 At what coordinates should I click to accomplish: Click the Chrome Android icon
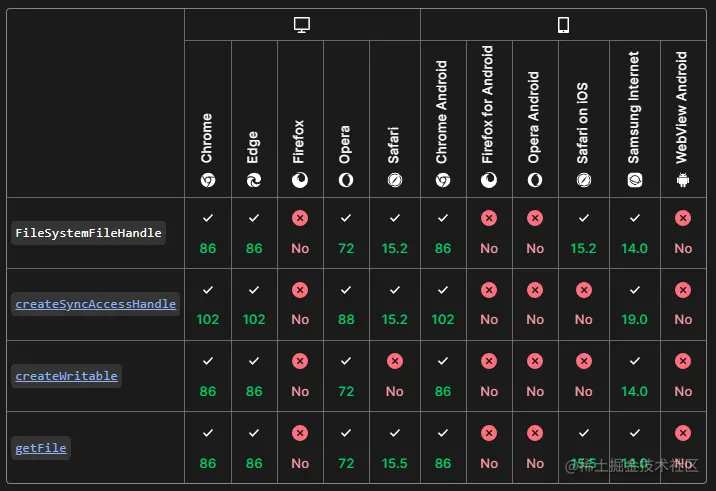tap(442, 180)
